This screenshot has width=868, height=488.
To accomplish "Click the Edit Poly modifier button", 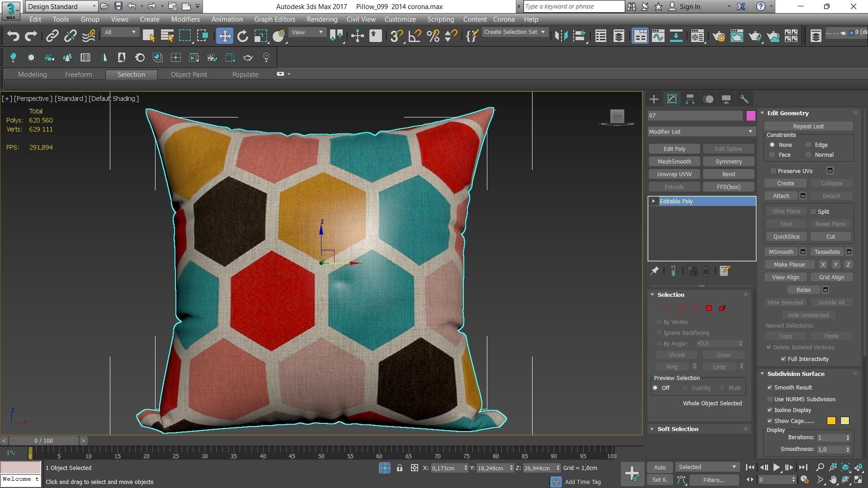I will coord(674,149).
